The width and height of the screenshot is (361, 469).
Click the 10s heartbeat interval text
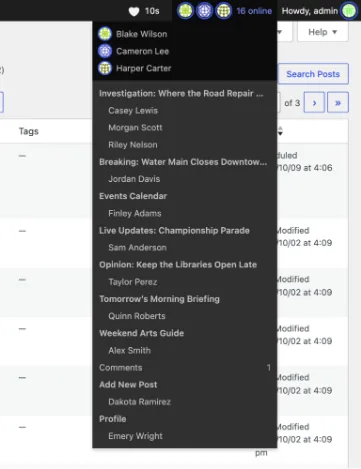[152, 11]
